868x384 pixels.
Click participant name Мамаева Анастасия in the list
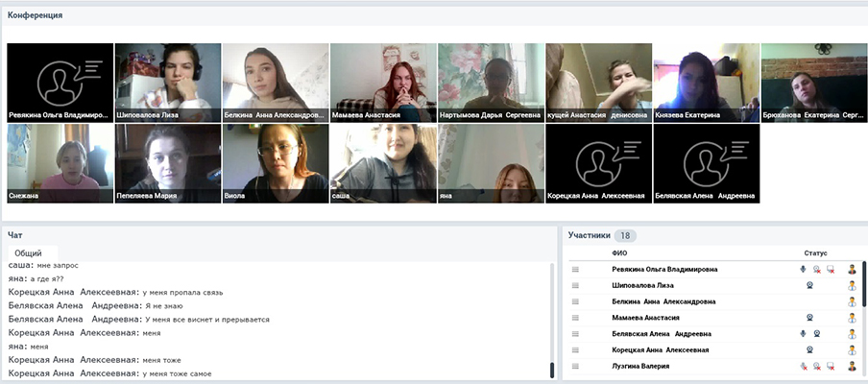[x=645, y=318]
